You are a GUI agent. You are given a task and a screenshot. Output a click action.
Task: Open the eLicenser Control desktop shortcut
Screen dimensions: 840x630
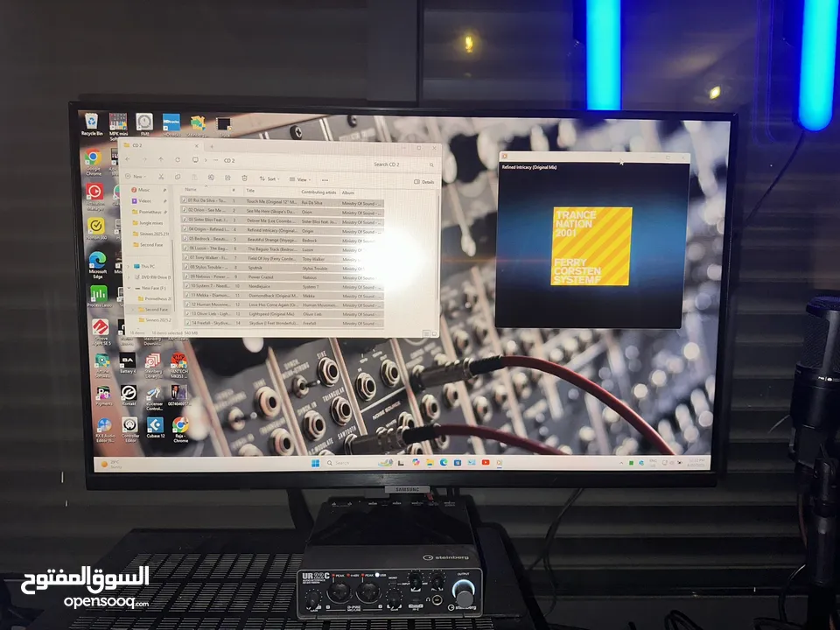click(154, 398)
